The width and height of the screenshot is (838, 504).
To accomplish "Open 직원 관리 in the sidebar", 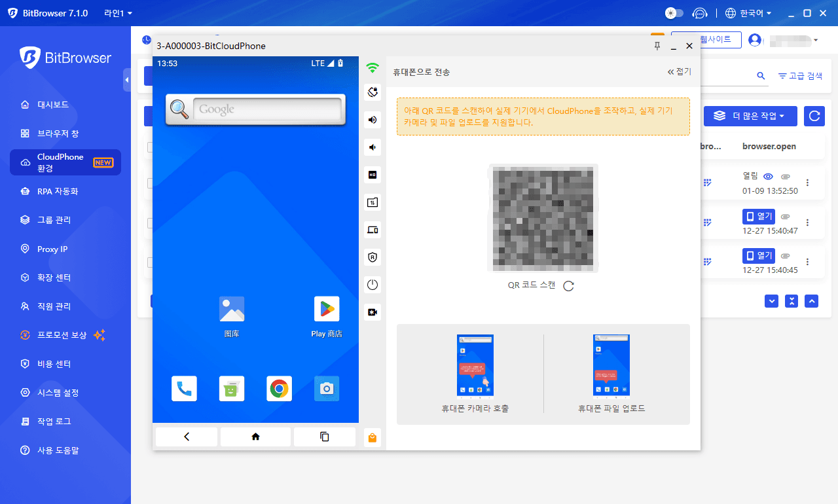I will click(65, 306).
